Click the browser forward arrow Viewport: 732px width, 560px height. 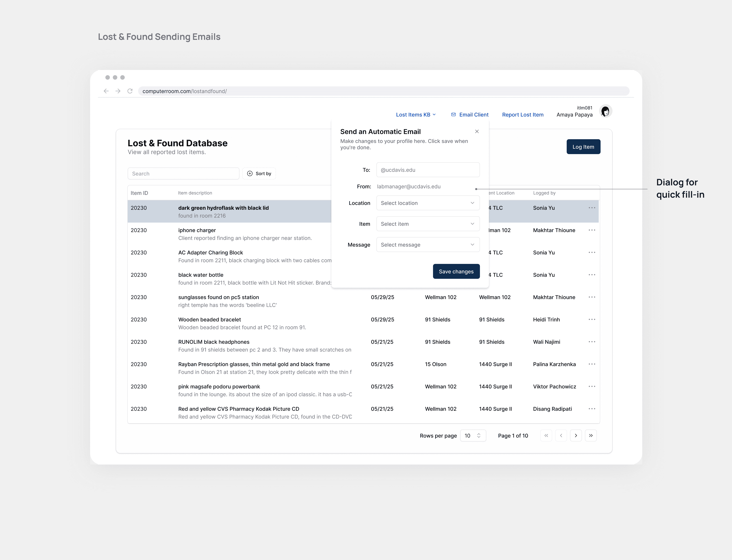(118, 91)
